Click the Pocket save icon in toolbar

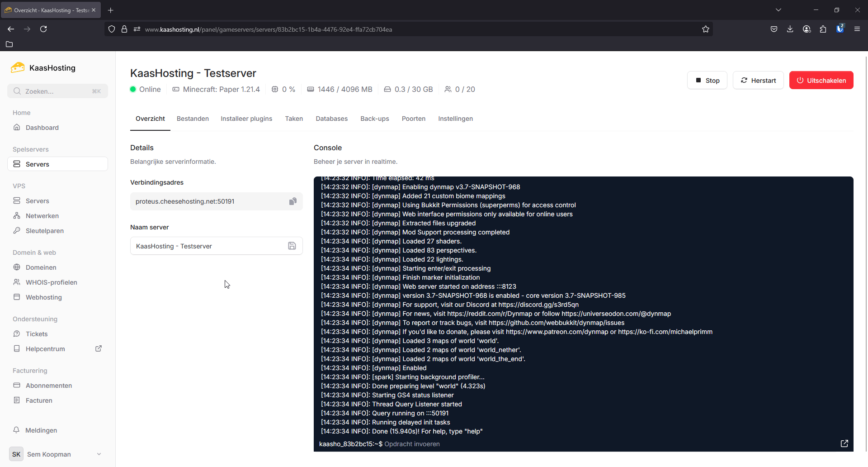pos(774,29)
